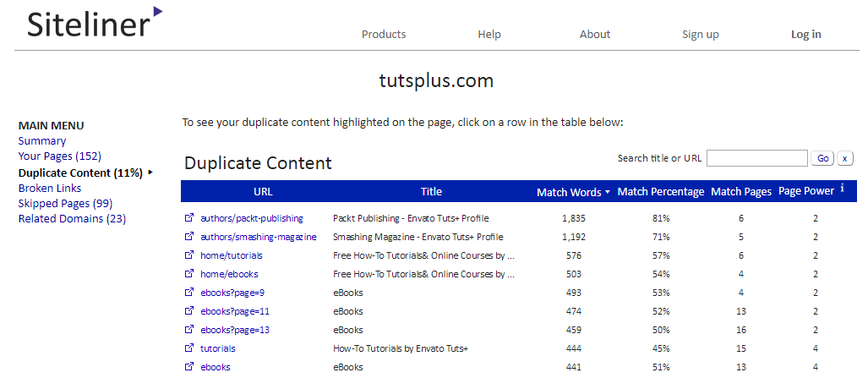Image resolution: width=868 pixels, height=378 pixels.
Task: Open Broken Links report
Action: click(x=50, y=188)
